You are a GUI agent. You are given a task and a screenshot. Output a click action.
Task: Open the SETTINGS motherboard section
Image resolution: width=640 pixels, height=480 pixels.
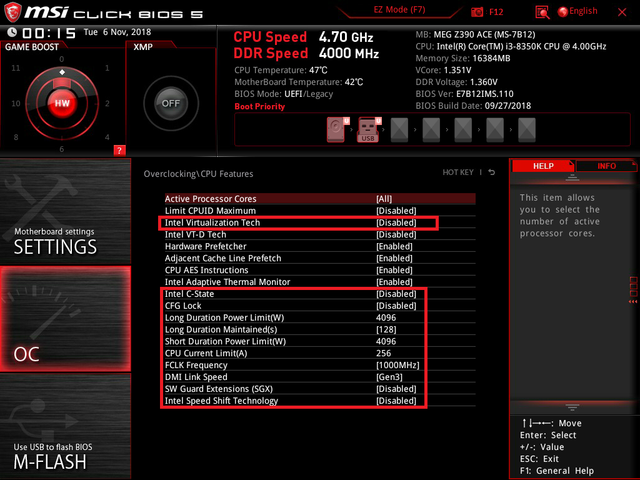tap(65, 211)
